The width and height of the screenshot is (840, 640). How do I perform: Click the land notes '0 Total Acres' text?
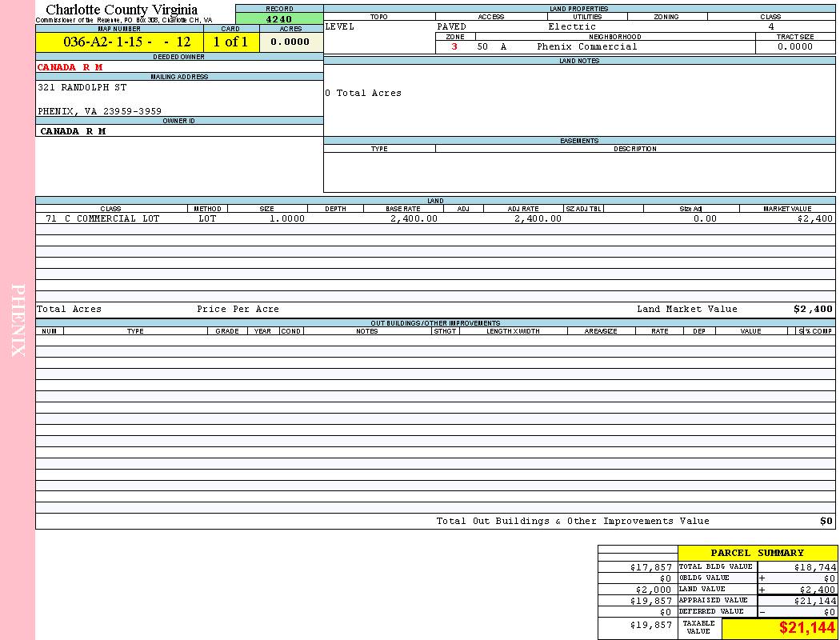(x=363, y=93)
